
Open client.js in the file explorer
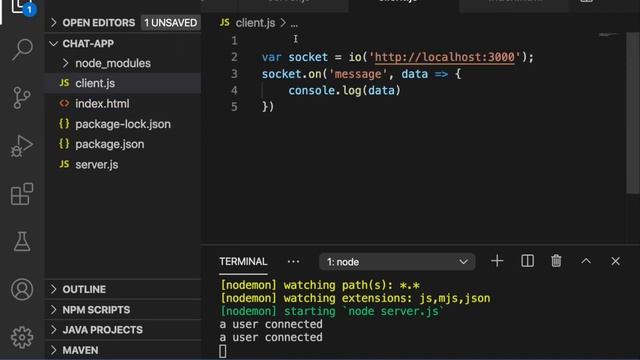click(x=123, y=83)
